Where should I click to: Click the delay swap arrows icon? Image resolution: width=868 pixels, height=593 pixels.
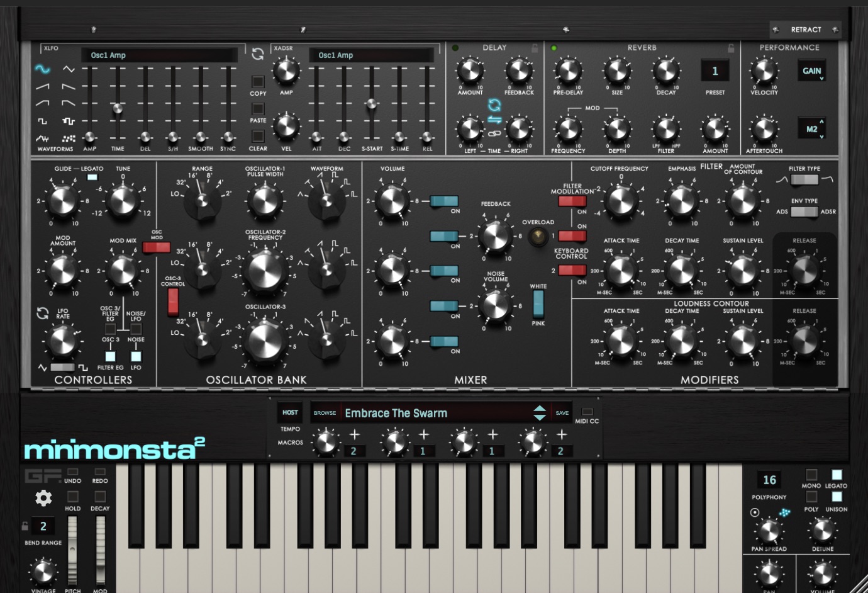tap(494, 120)
